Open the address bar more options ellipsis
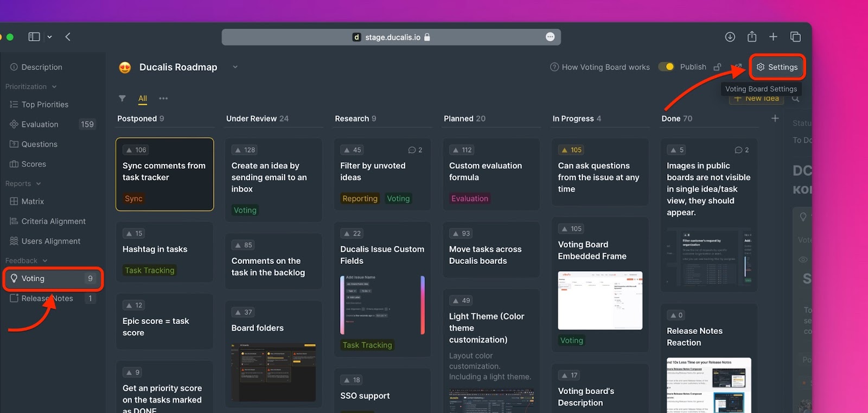This screenshot has width=868, height=413. [x=550, y=37]
